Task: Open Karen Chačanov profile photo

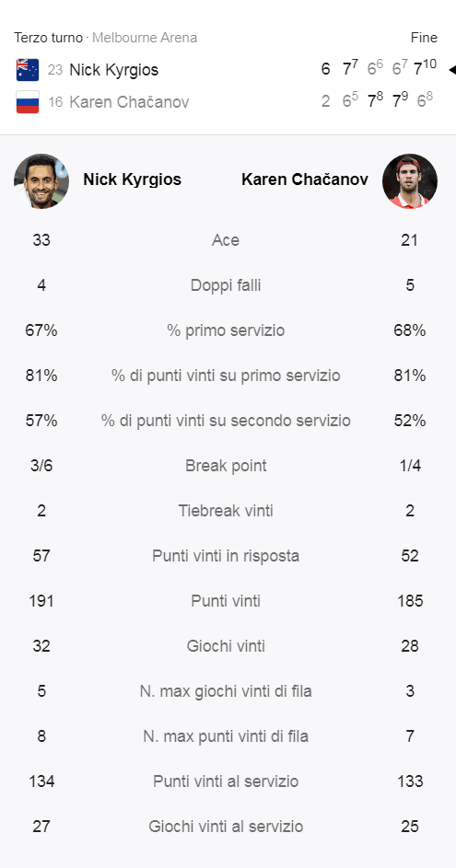Action: point(410,181)
